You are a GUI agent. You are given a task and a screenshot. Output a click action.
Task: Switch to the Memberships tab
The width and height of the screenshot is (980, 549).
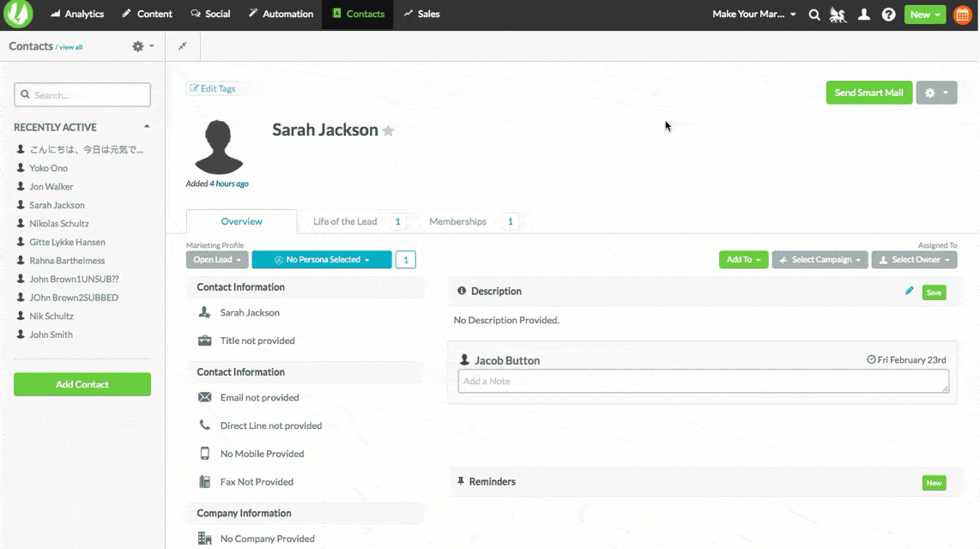coord(457,221)
